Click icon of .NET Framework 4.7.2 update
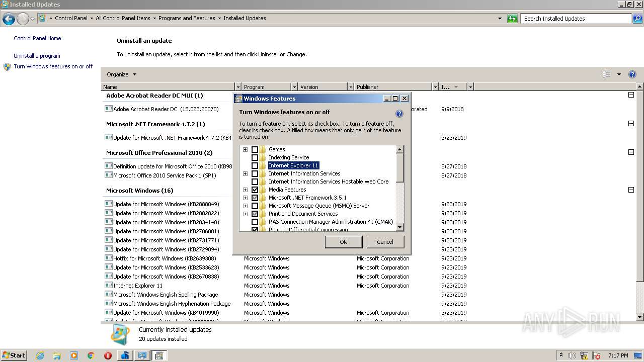 tap(108, 137)
